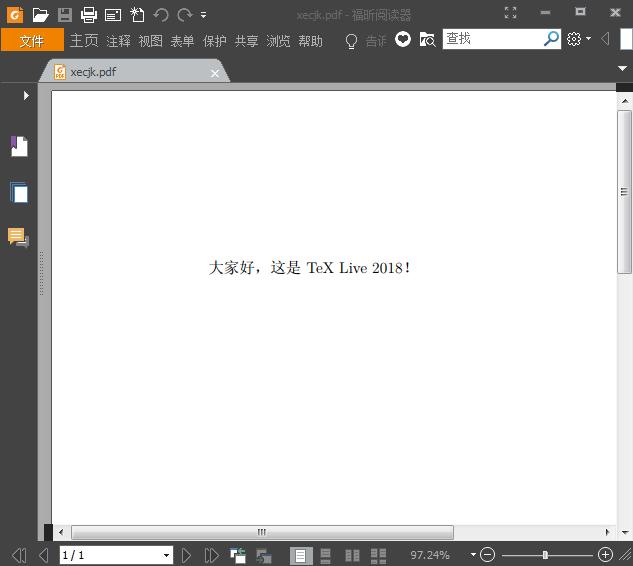Open the advanced folder search icon
The image size is (633, 566).
tap(427, 40)
